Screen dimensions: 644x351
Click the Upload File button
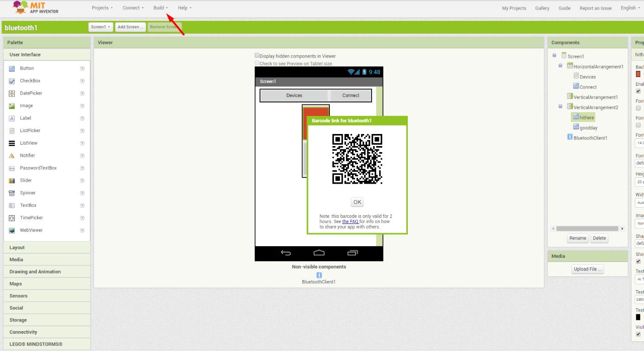pos(588,269)
